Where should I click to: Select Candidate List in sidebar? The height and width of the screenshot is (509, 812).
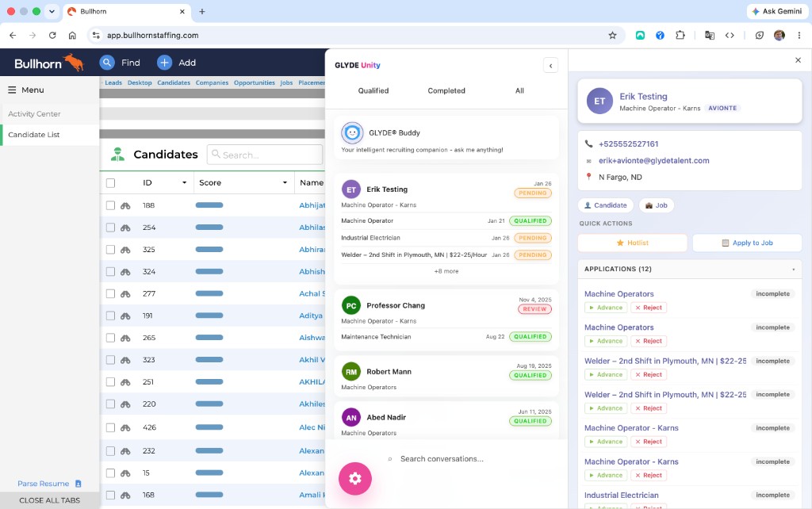coord(50,135)
